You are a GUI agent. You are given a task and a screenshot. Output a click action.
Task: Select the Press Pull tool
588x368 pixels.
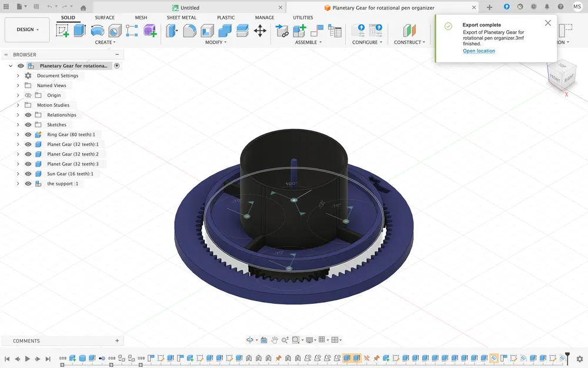[x=172, y=31]
